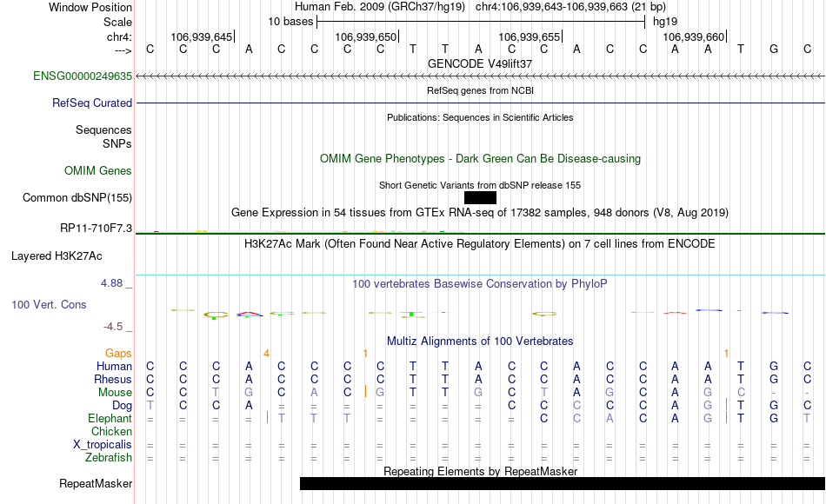Image resolution: width=826 pixels, height=504 pixels.
Task: Select the Zebrafish species label
Action: 109,458
